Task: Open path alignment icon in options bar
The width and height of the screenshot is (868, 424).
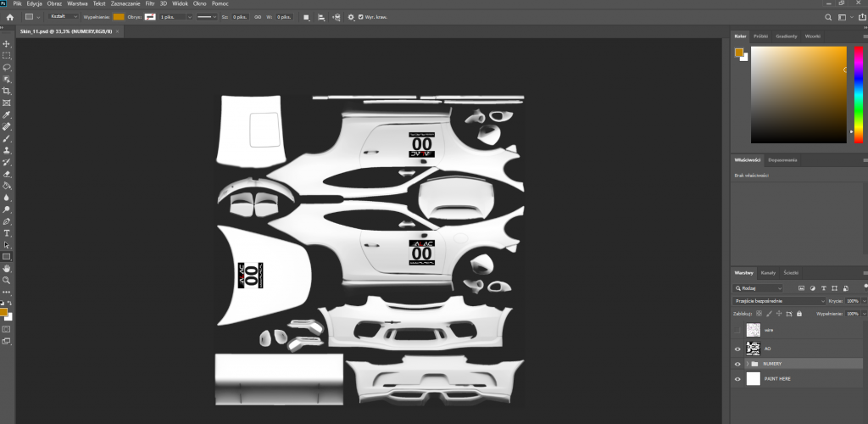Action: pyautogui.click(x=321, y=17)
